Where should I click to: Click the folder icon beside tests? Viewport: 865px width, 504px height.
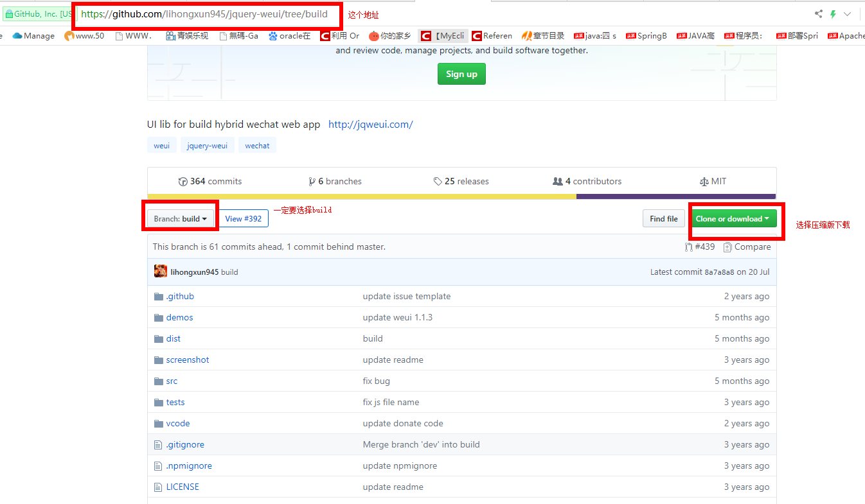click(x=159, y=403)
